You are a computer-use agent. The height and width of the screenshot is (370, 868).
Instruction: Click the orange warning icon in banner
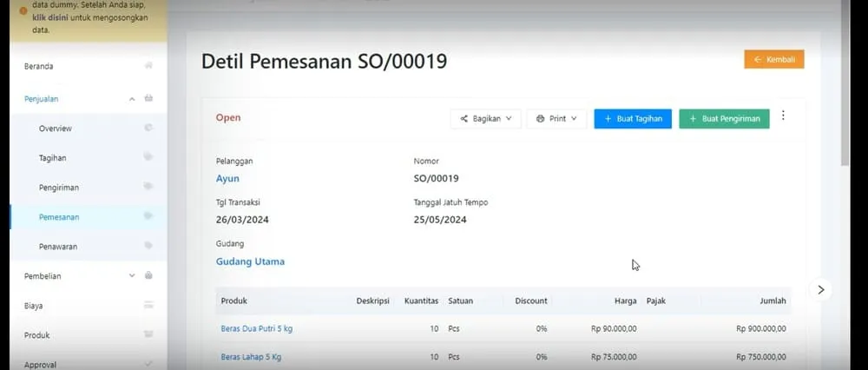[x=23, y=10]
